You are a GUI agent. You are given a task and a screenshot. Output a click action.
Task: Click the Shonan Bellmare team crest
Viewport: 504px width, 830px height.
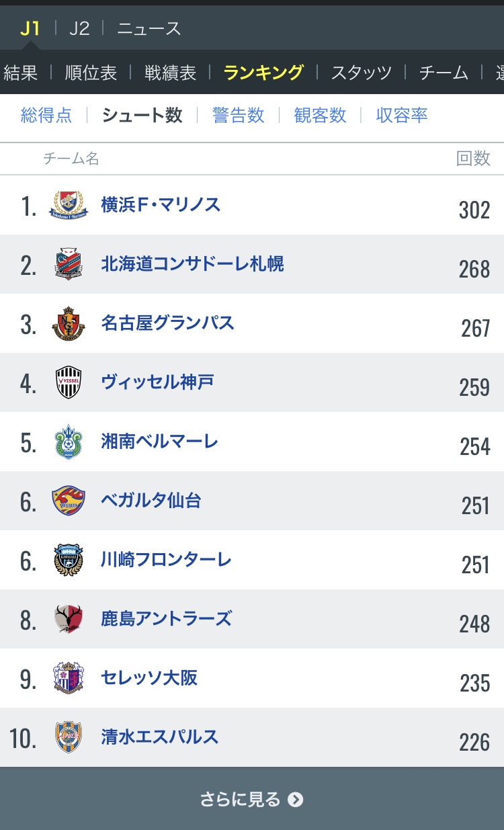pos(69,442)
